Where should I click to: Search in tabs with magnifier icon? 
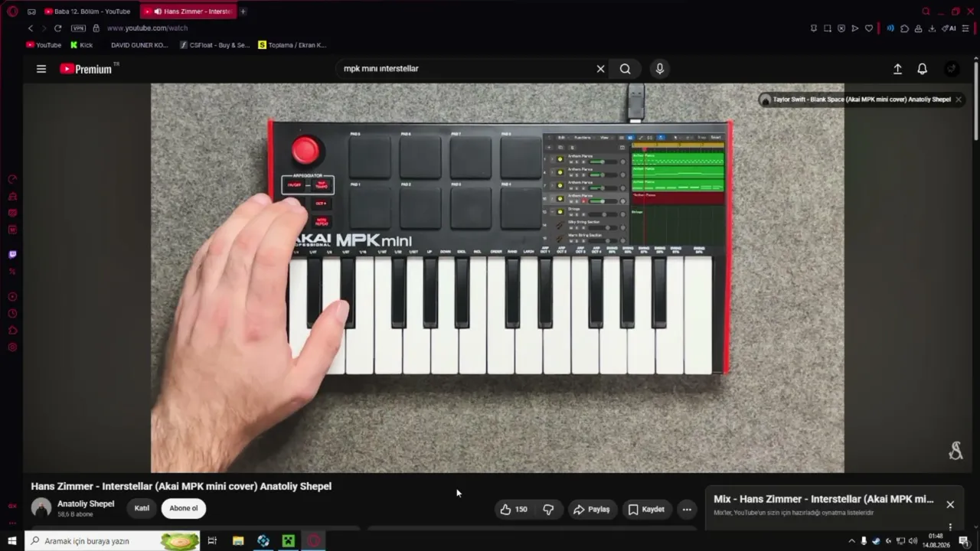click(926, 11)
